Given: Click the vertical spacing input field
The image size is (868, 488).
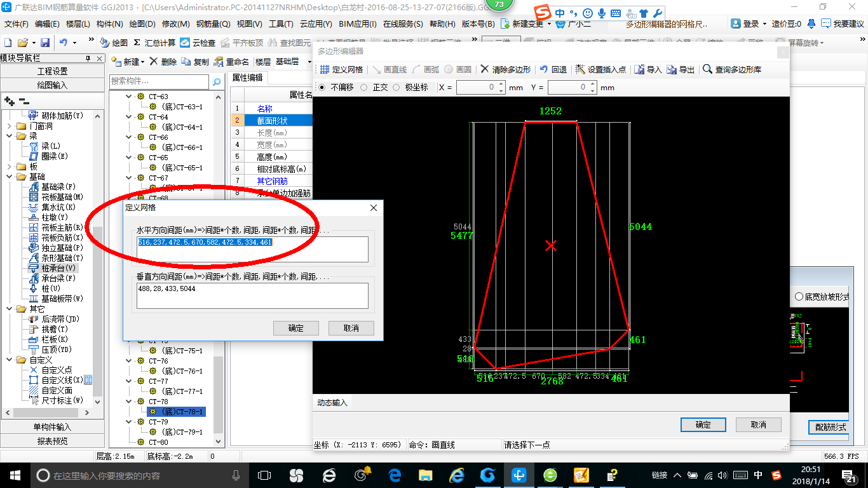Looking at the screenshot, I should click(x=252, y=295).
